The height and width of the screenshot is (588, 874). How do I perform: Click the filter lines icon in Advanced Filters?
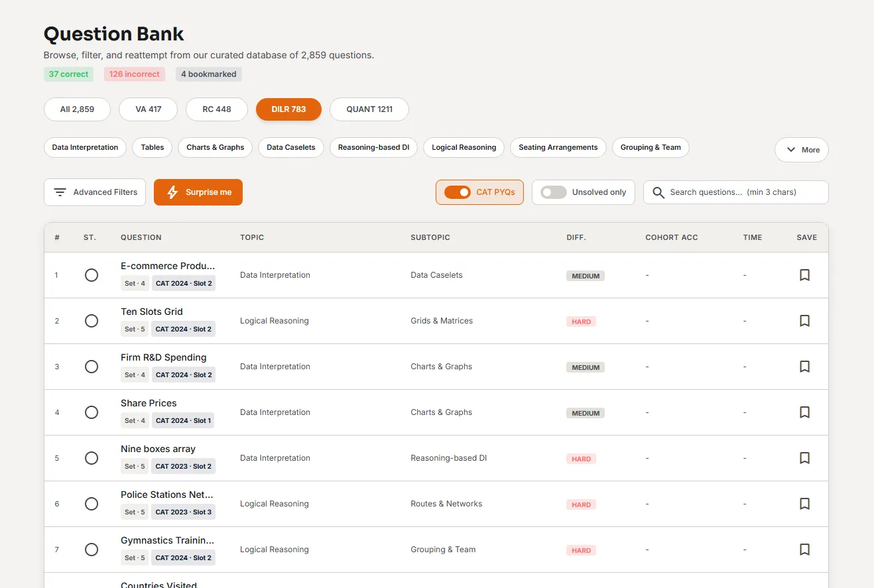60,192
